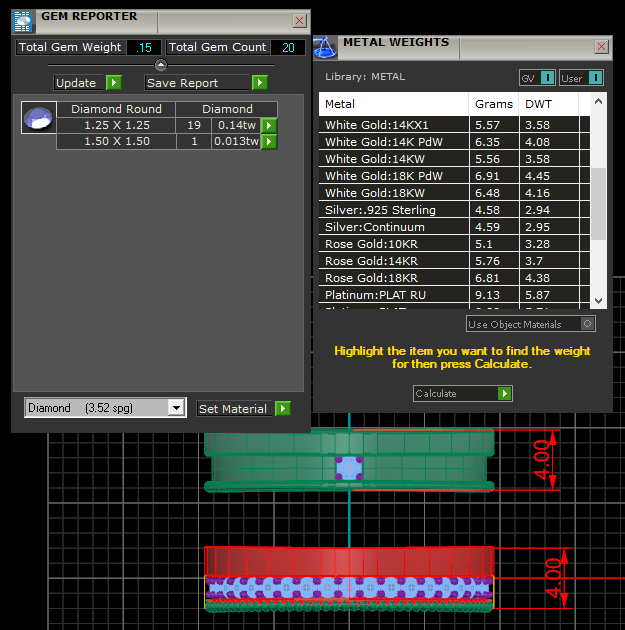This screenshot has width=625, height=630.
Task: Click the green arrow on the 0.013tw row
Action: [x=269, y=142]
